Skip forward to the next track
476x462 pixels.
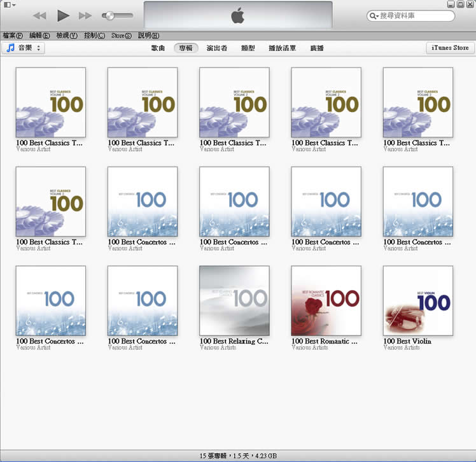click(x=85, y=15)
